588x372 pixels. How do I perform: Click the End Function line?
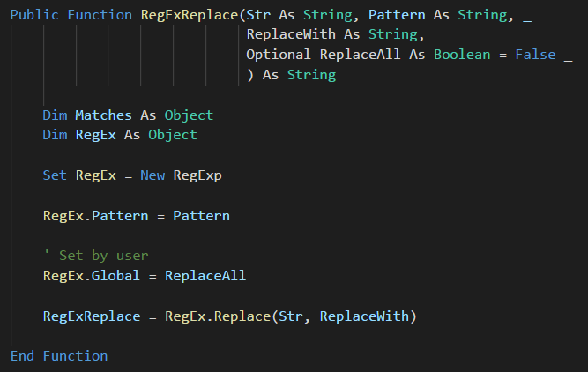click(x=59, y=356)
